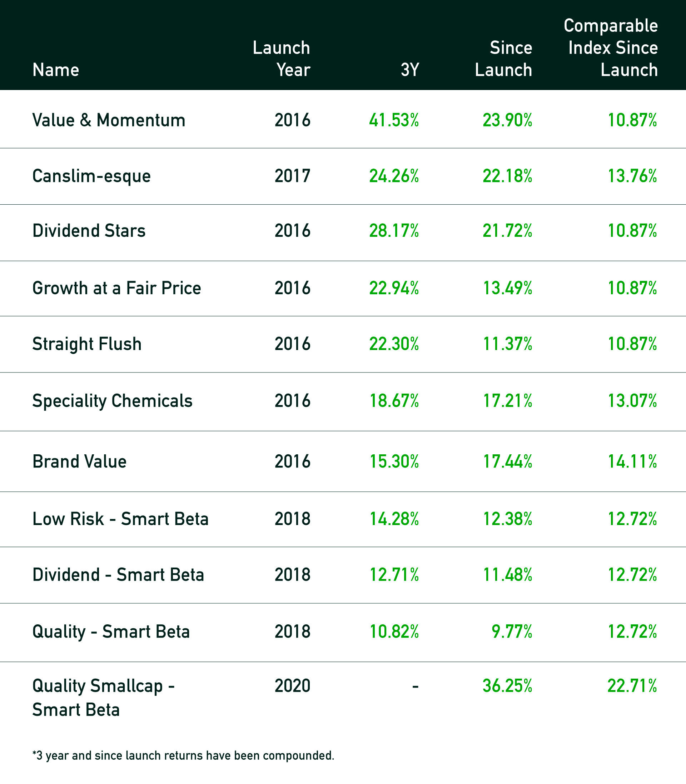The image size is (686, 784).
Task: Click the Brand Value name
Action: click(79, 461)
